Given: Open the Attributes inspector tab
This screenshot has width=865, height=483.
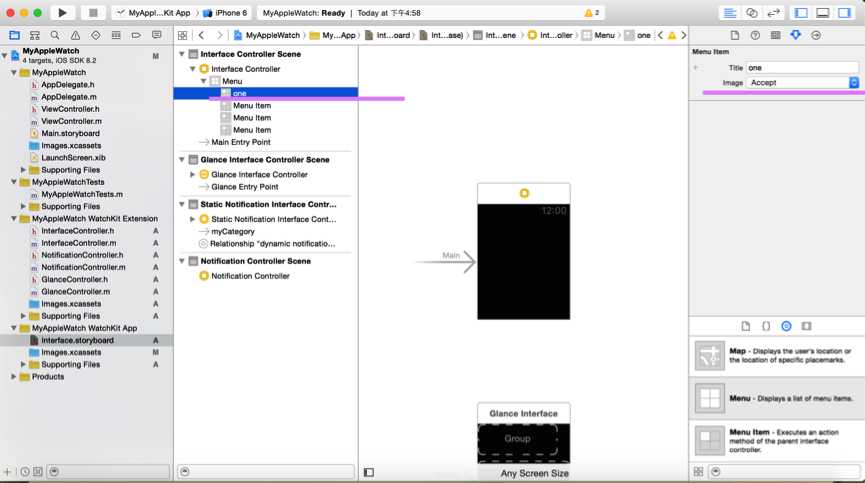Looking at the screenshot, I should [x=795, y=35].
